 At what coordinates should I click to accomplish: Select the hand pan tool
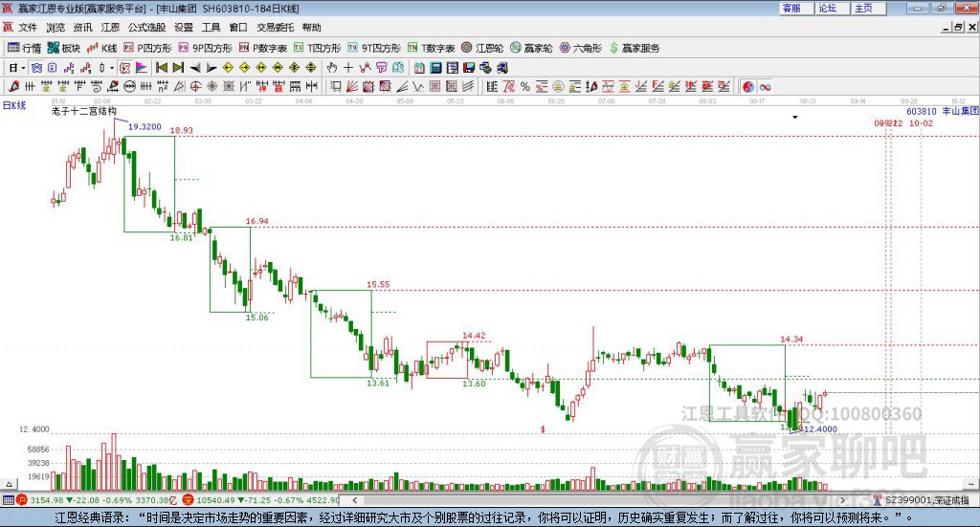(x=332, y=68)
